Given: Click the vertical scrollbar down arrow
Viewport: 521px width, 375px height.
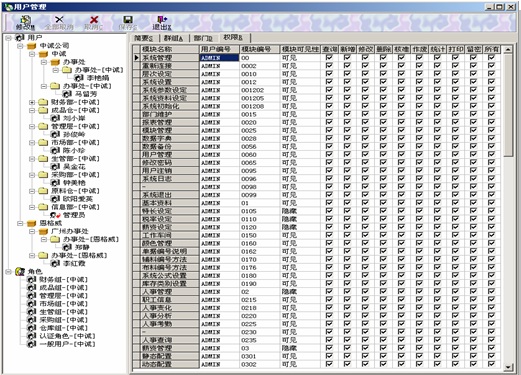Looking at the screenshot, I should coord(508,367).
